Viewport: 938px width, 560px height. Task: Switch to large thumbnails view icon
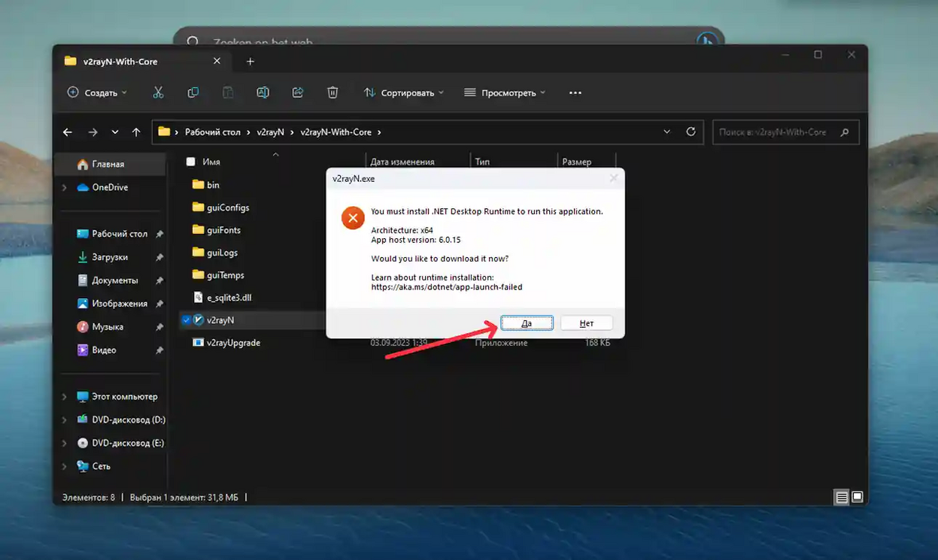(857, 497)
